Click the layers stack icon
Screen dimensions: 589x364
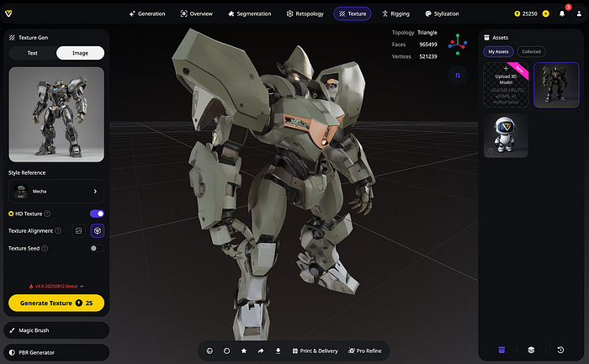tap(531, 350)
